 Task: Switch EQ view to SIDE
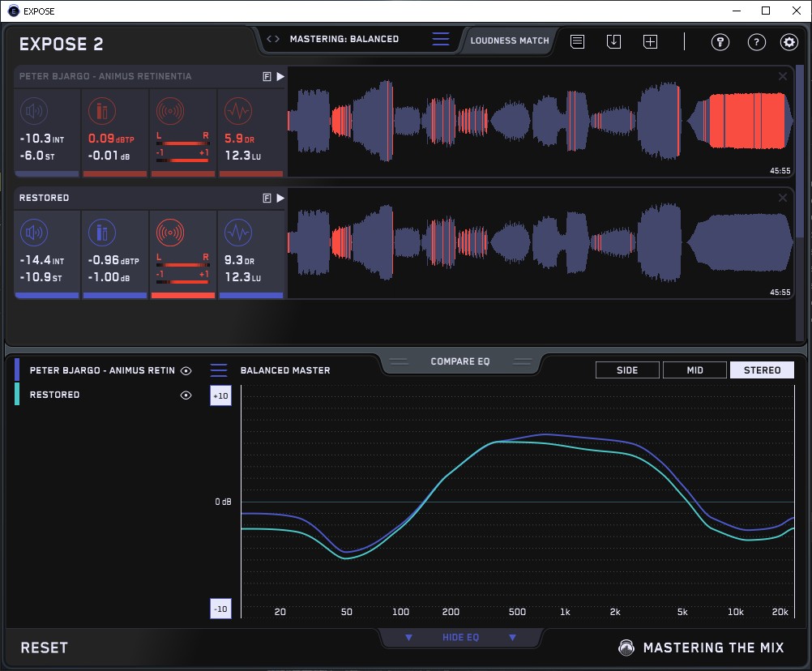click(627, 370)
